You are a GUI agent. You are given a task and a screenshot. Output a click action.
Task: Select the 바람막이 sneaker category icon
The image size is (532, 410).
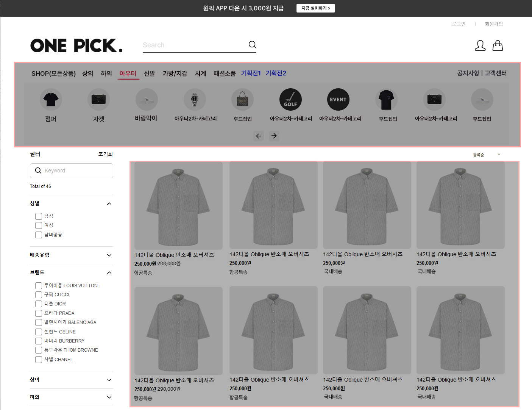pos(147,100)
